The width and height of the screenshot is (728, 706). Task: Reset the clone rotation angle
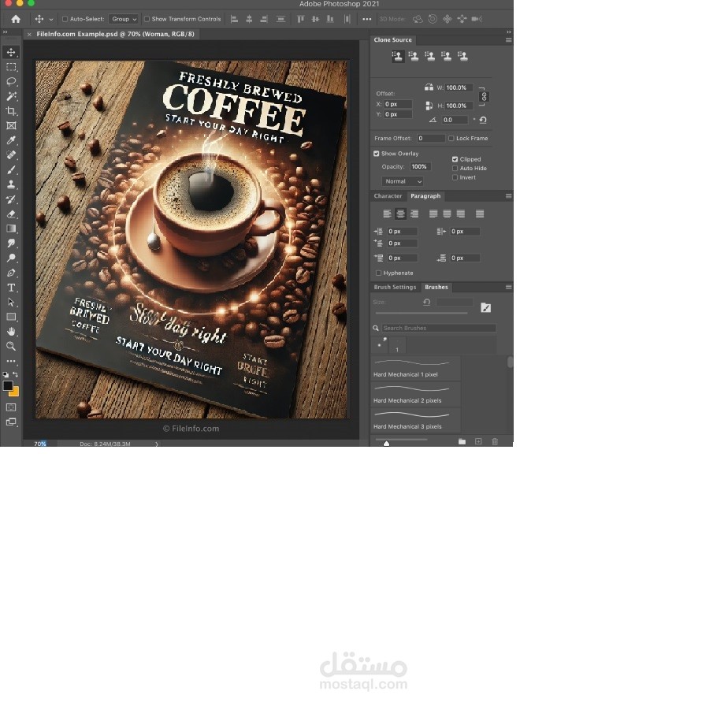[x=483, y=120]
